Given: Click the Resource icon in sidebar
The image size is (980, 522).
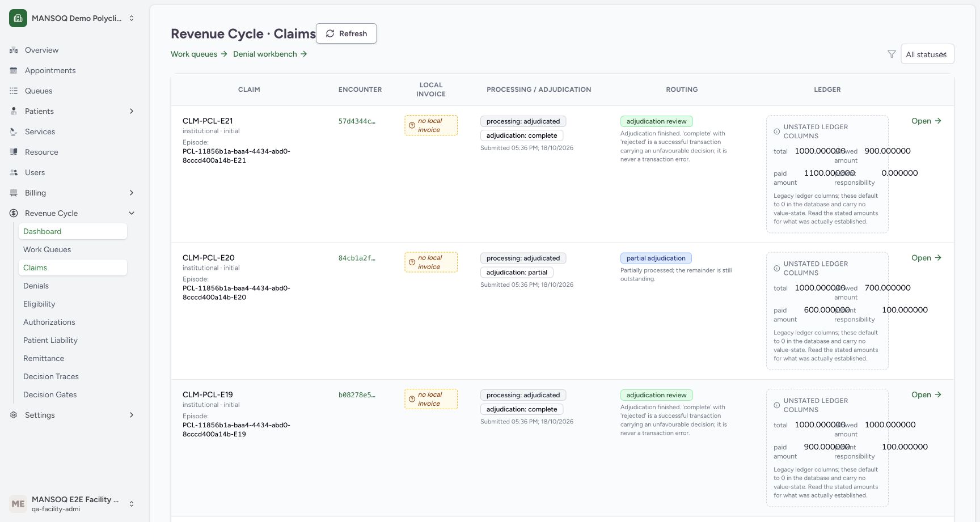Looking at the screenshot, I should [x=14, y=152].
